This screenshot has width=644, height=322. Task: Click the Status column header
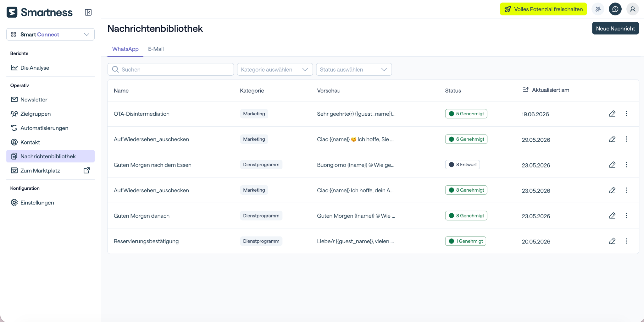[453, 90]
